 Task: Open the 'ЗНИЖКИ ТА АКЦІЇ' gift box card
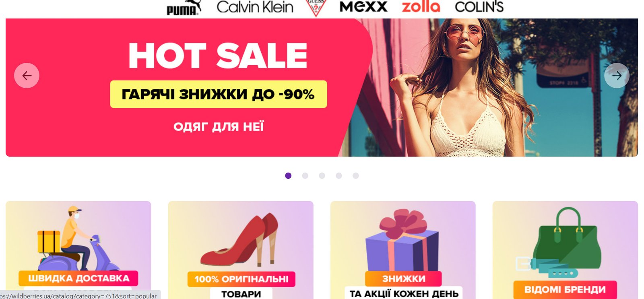[x=403, y=250]
